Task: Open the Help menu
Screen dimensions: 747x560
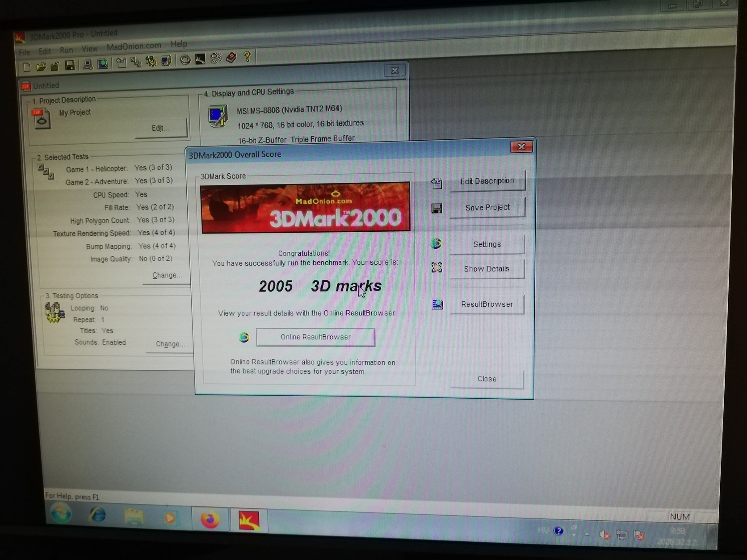Action: pos(179,44)
